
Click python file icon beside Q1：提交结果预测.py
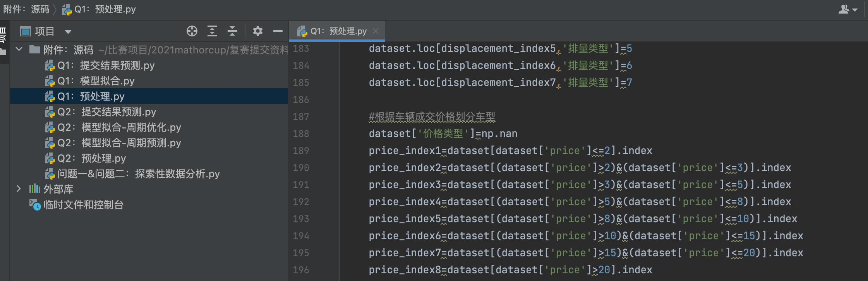[50, 66]
